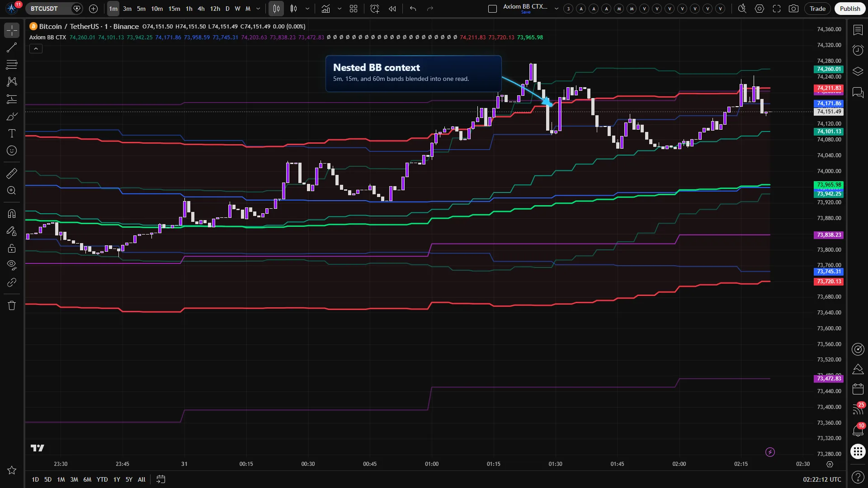Toggle fullscreen mode
The width and height of the screenshot is (868, 488).
coord(777,9)
